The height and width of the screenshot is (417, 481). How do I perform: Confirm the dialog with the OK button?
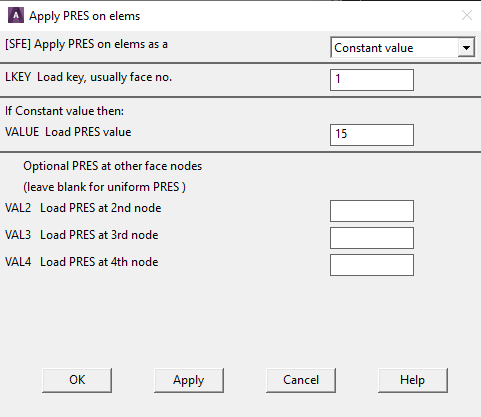[77, 380]
